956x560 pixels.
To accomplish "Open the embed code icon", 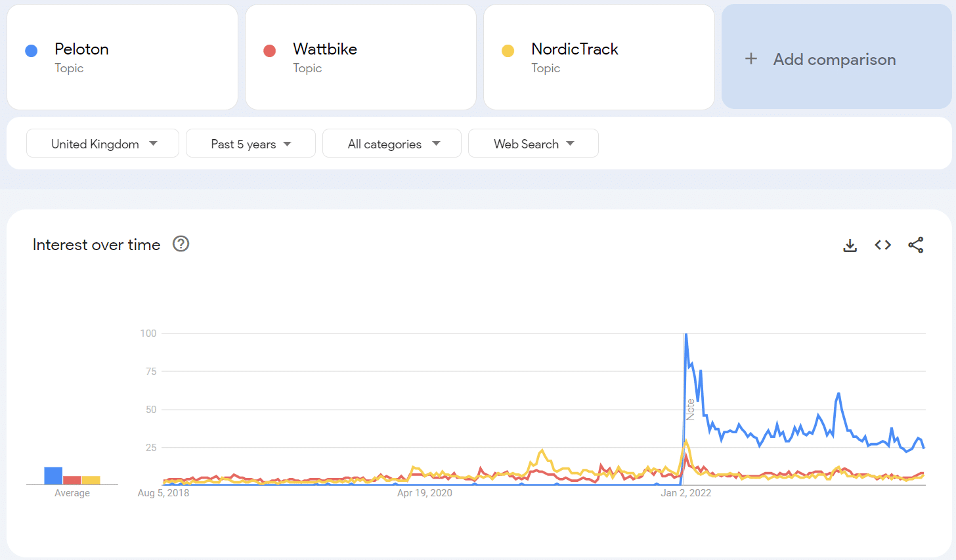I will point(882,245).
